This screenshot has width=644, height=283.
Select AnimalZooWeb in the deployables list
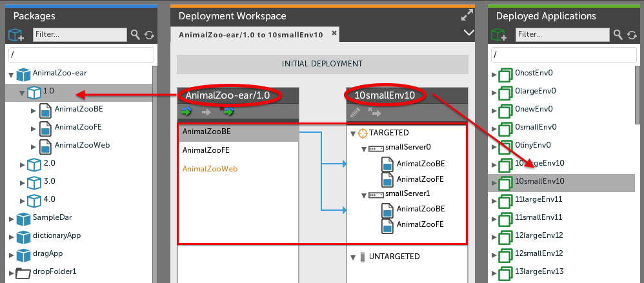coord(210,169)
